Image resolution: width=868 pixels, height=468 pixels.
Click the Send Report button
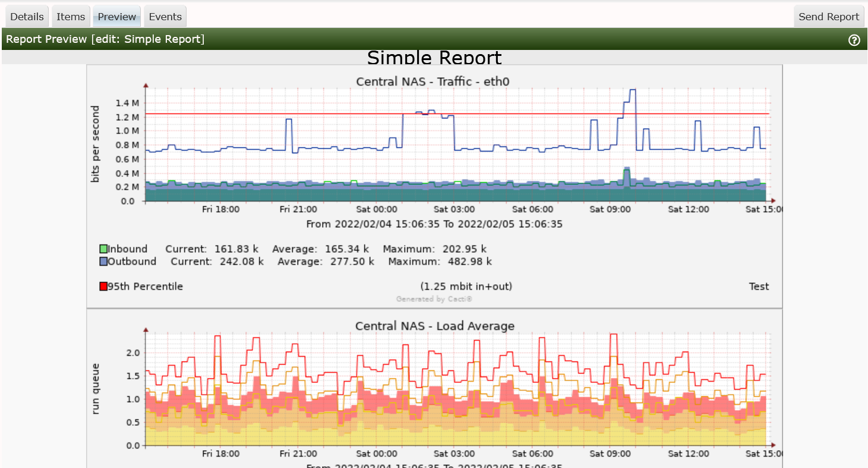[828, 17]
